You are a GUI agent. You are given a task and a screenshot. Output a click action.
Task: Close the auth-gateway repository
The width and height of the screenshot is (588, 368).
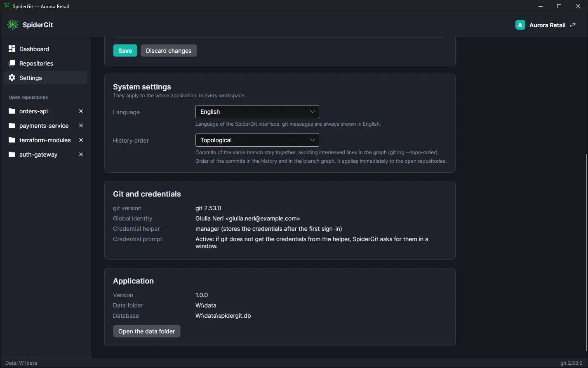coord(81,155)
